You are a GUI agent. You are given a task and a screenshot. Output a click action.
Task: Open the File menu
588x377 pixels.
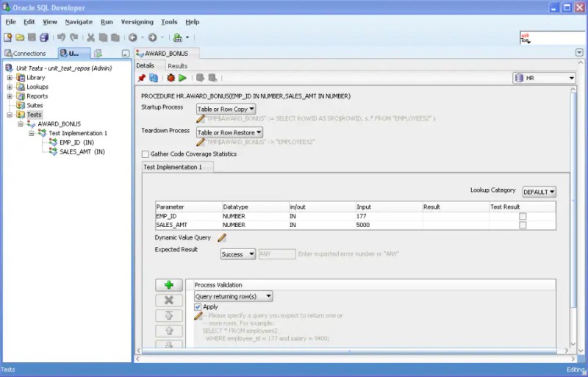(x=10, y=22)
